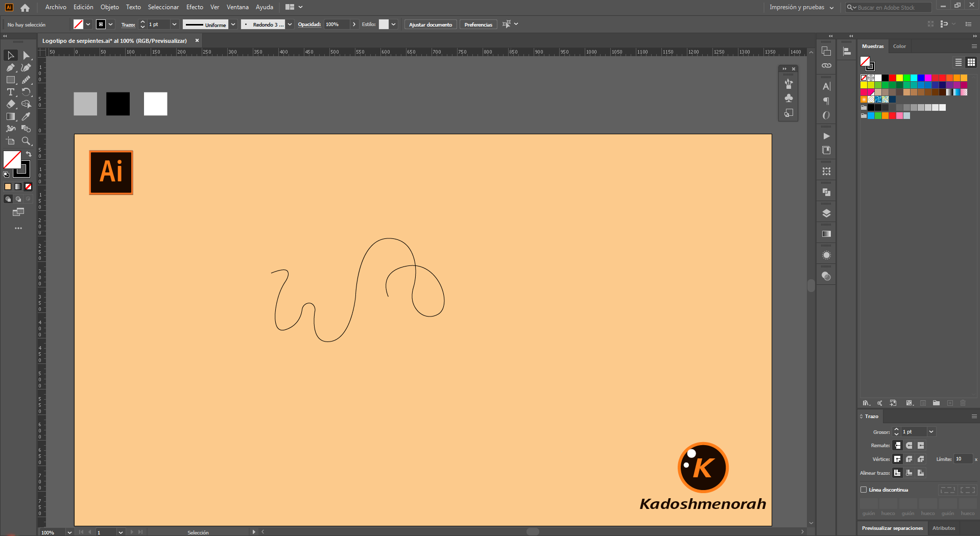The image size is (980, 536).
Task: Click the Límite value field
Action: click(x=963, y=459)
